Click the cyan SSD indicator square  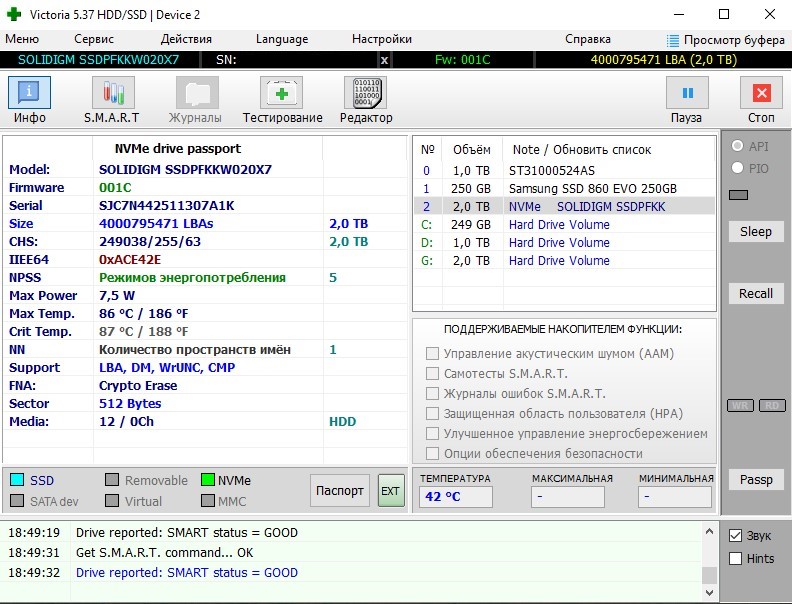17,480
